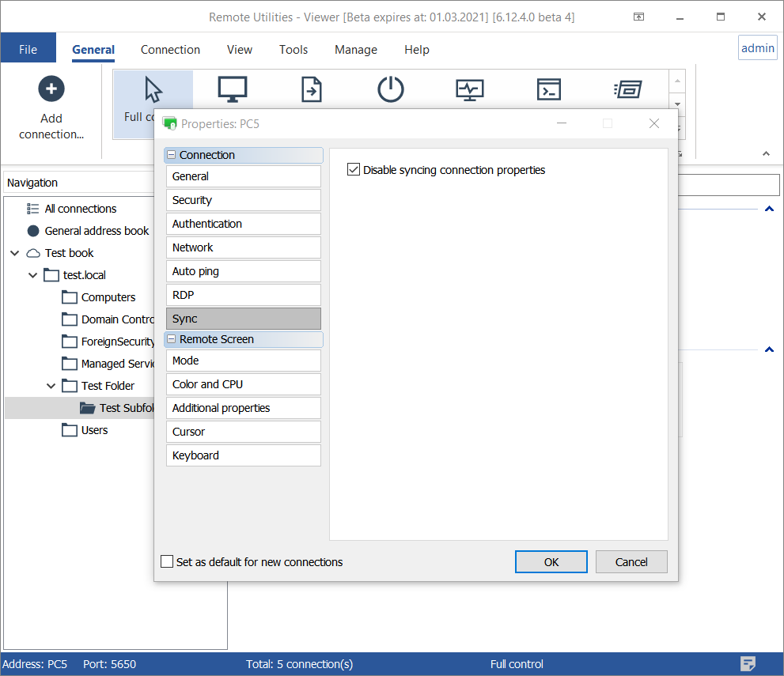Click 'Full control' status bar text
Viewport: 784px width, 676px height.
pos(517,664)
